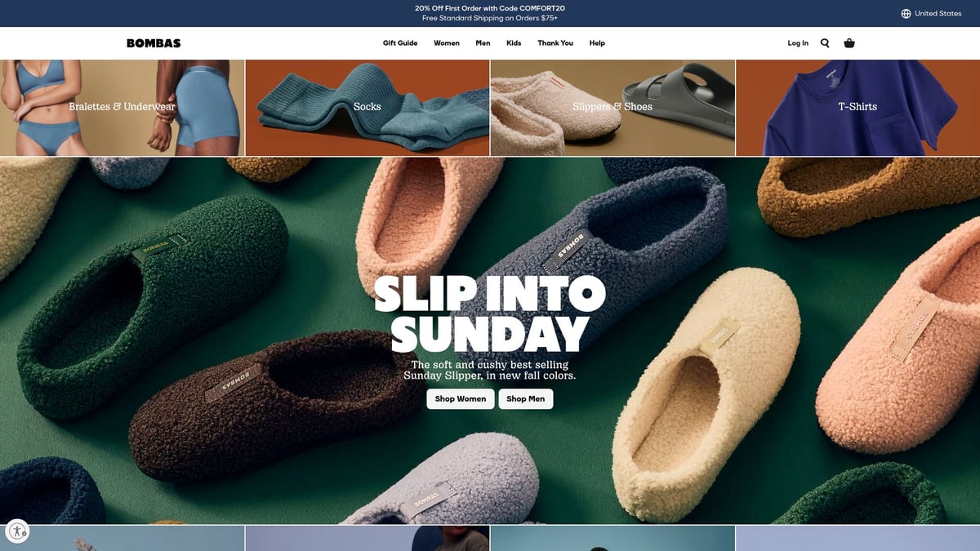This screenshot has height=551, width=980.
Task: Open the shopping cart basket icon
Action: pyautogui.click(x=849, y=43)
